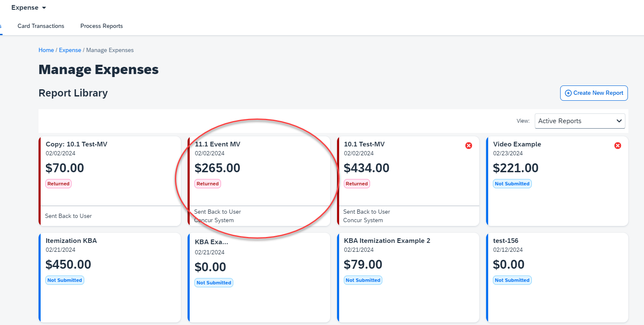
Task: Click the plus icon on Create New Report
Action: tap(568, 93)
